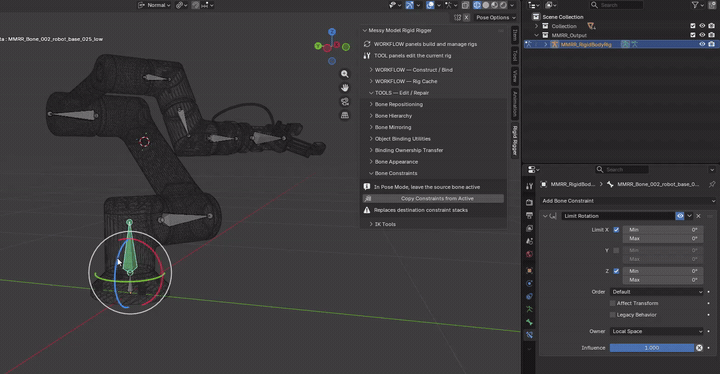720x374 pixels.
Task: Click the Influence slider at 1.000
Action: click(652, 348)
